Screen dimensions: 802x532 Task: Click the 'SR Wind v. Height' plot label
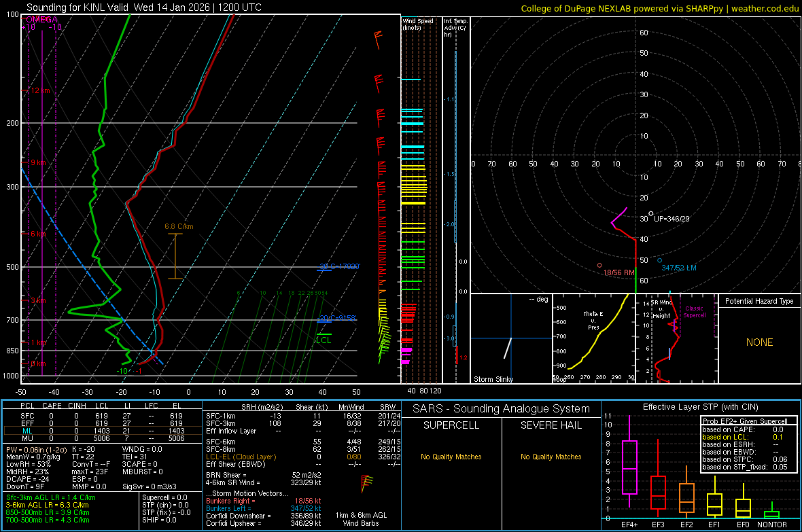point(661,309)
